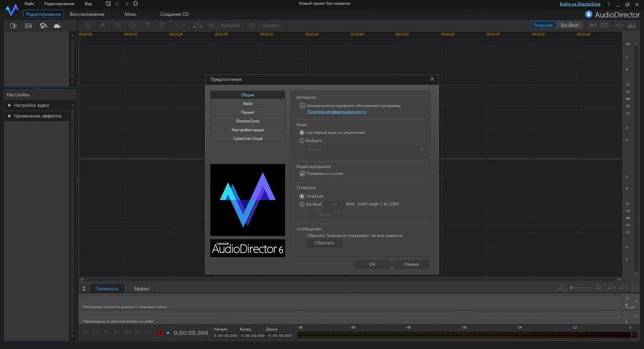Viewport: 644px width, 349px height.
Task: Select 'Системный язык по умолчанию' radio button
Action: [x=302, y=133]
